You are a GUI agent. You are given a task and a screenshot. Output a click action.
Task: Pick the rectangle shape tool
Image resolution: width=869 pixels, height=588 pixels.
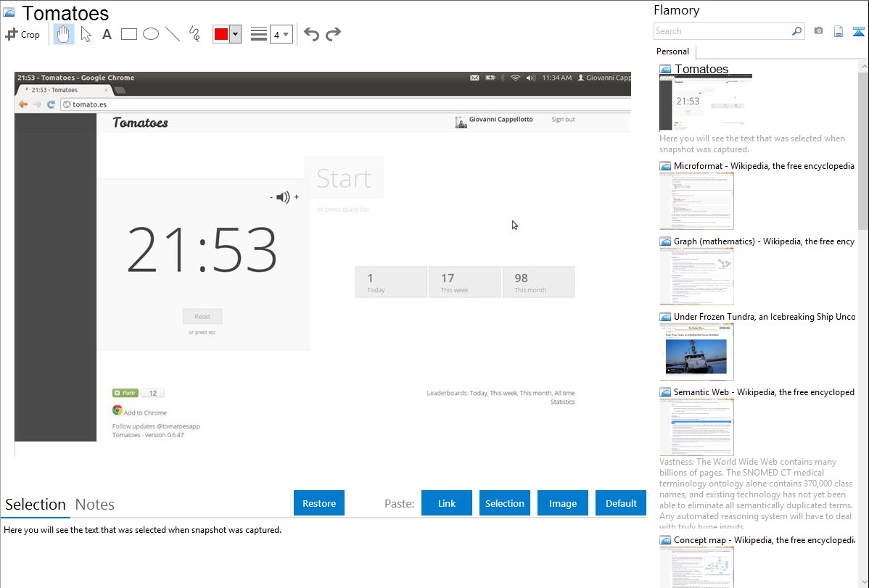tap(129, 34)
